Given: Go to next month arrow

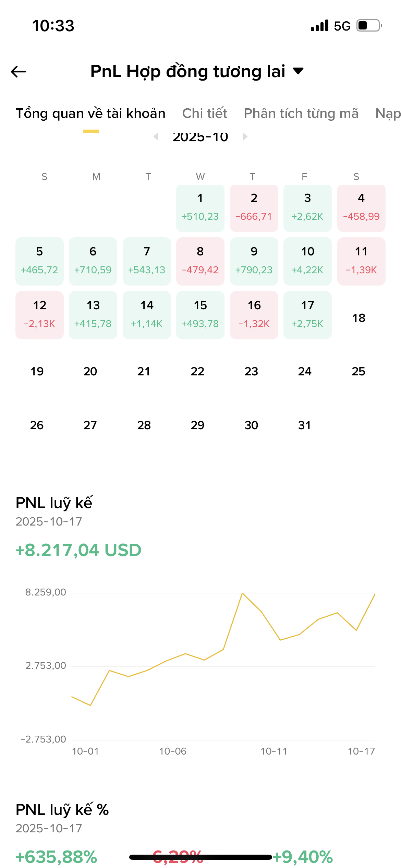Looking at the screenshot, I should [245, 136].
